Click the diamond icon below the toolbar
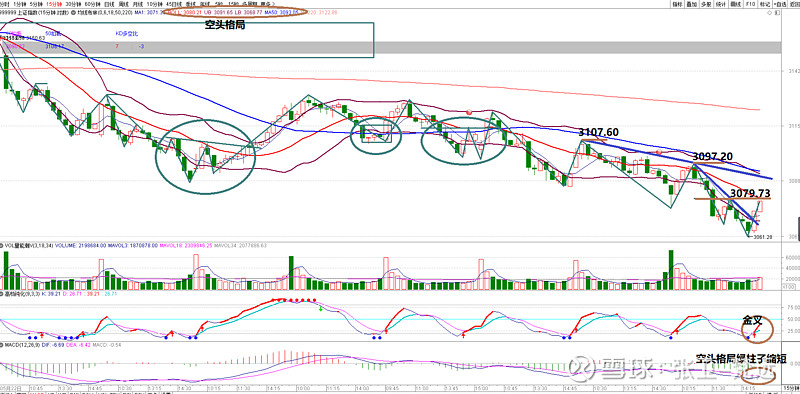Image resolution: width=800 pixels, height=394 pixels. click(769, 13)
